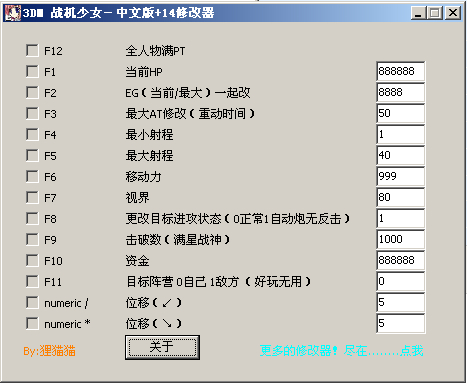Image resolution: width=467 pixels, height=384 pixels.
Task: Tick the numeric / 位移 checkbox
Action: click(x=32, y=303)
